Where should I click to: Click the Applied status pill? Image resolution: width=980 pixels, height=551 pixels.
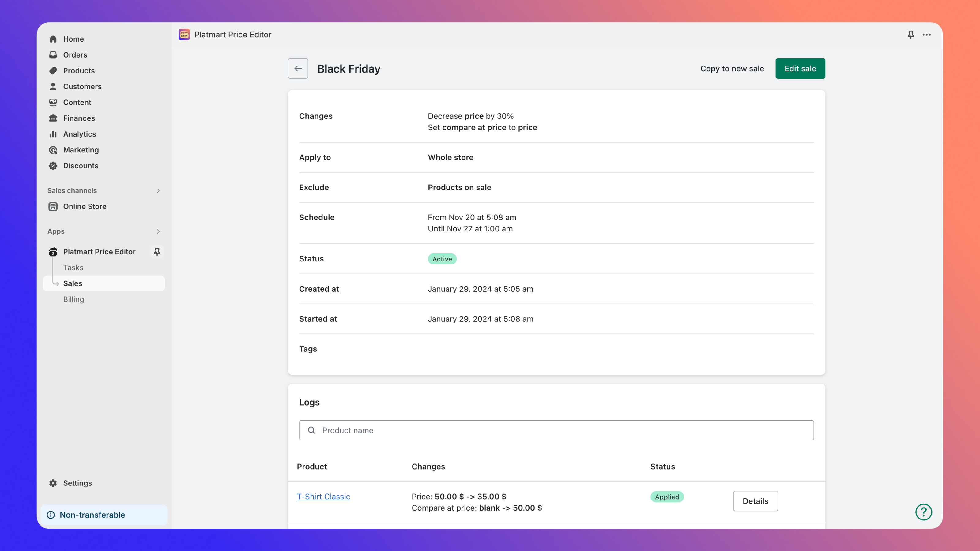[x=666, y=497]
